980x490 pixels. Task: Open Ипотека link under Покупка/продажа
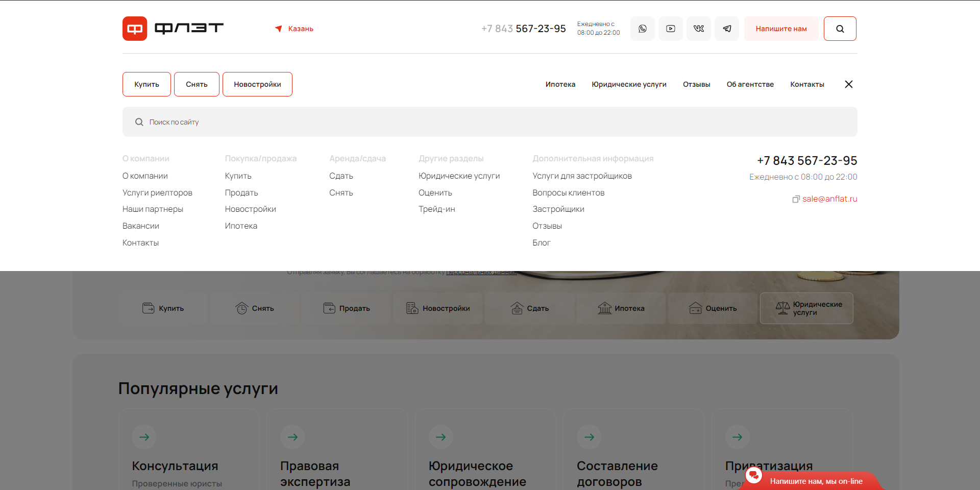241,226
